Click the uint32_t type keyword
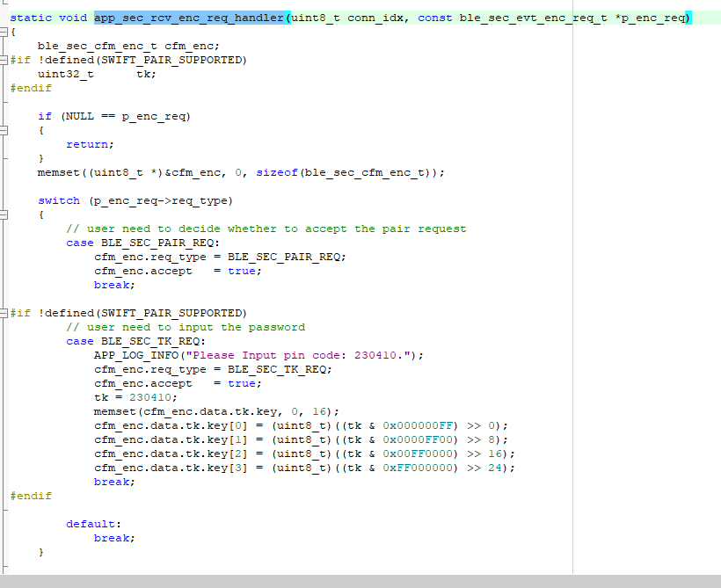Image resolution: width=721 pixels, height=588 pixels. pos(66,74)
